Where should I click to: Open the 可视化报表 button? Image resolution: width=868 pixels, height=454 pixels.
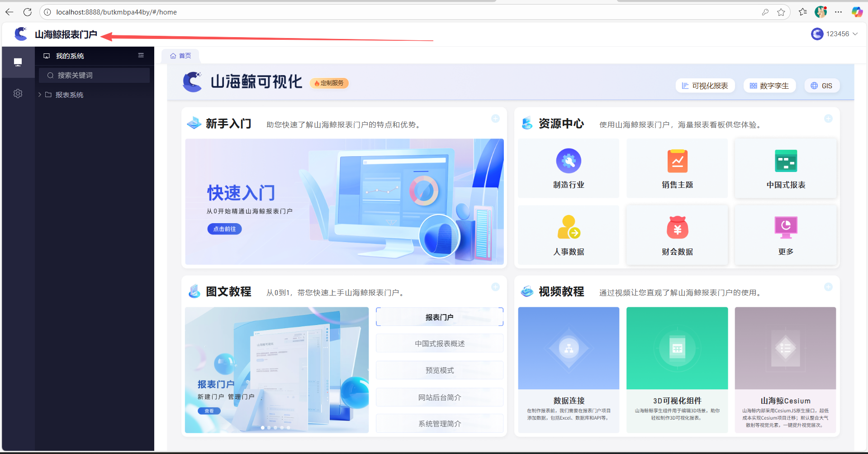(x=705, y=86)
